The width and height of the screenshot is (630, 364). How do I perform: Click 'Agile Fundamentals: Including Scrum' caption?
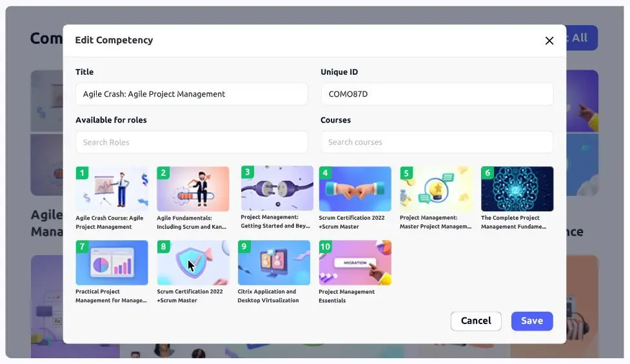(x=192, y=222)
